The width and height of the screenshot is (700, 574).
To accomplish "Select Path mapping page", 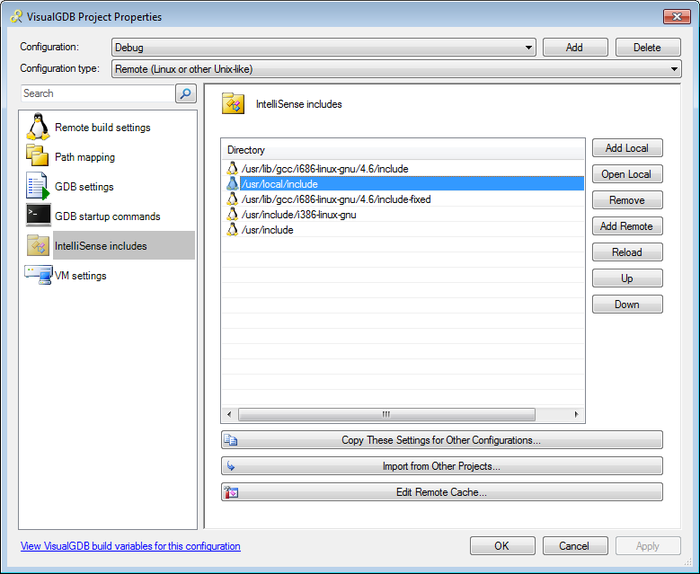I will pos(85,157).
